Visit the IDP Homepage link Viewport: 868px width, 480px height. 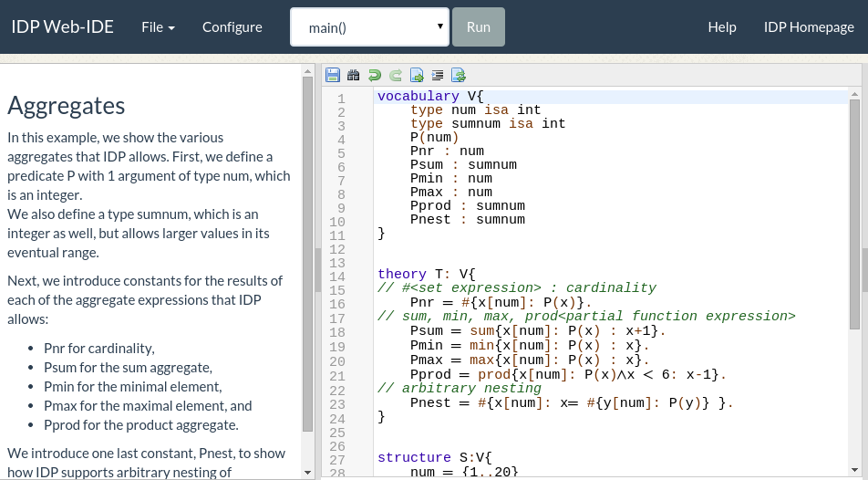(x=809, y=26)
